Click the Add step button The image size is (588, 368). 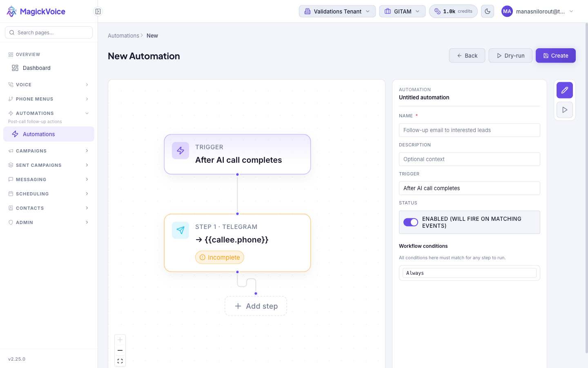256,306
